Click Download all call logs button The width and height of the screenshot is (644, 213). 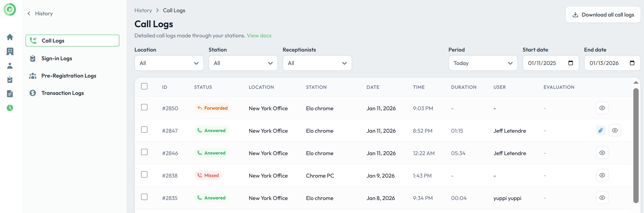pos(603,15)
